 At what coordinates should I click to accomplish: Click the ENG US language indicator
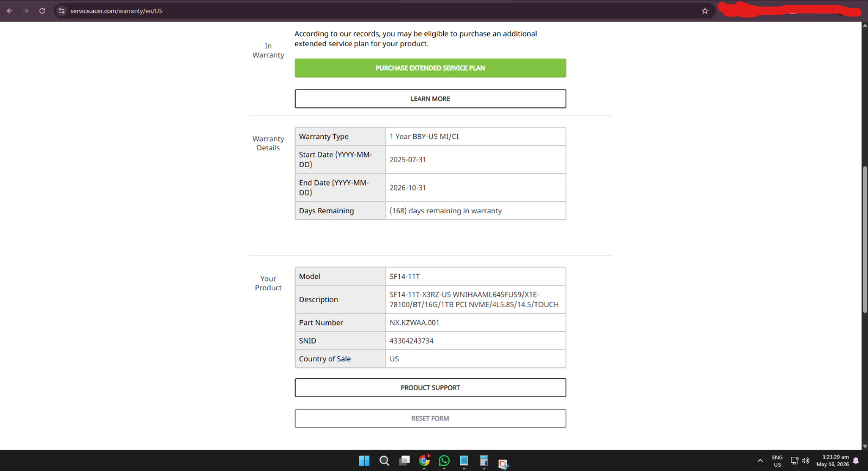[777, 461]
